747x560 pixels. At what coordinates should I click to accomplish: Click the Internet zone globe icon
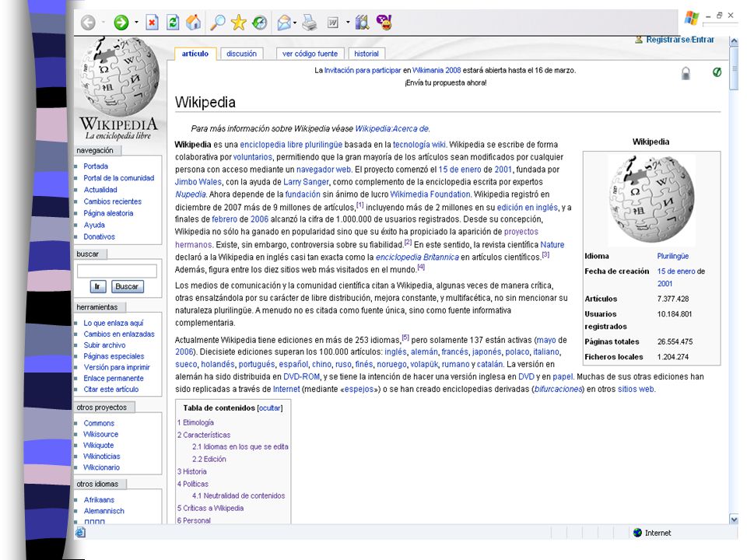637,532
